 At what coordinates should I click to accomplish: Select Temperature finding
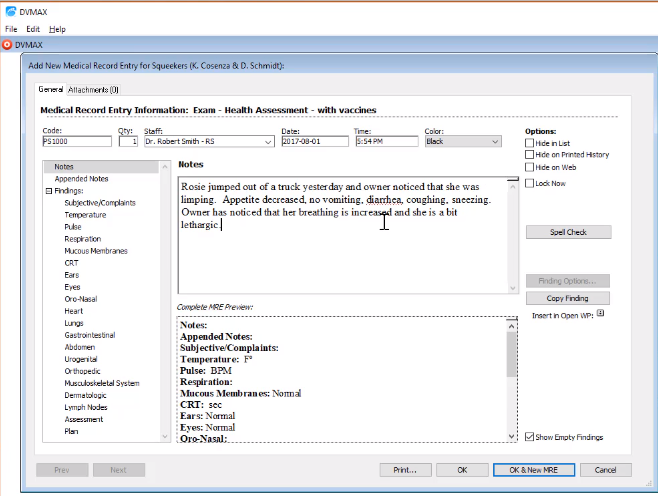click(85, 215)
